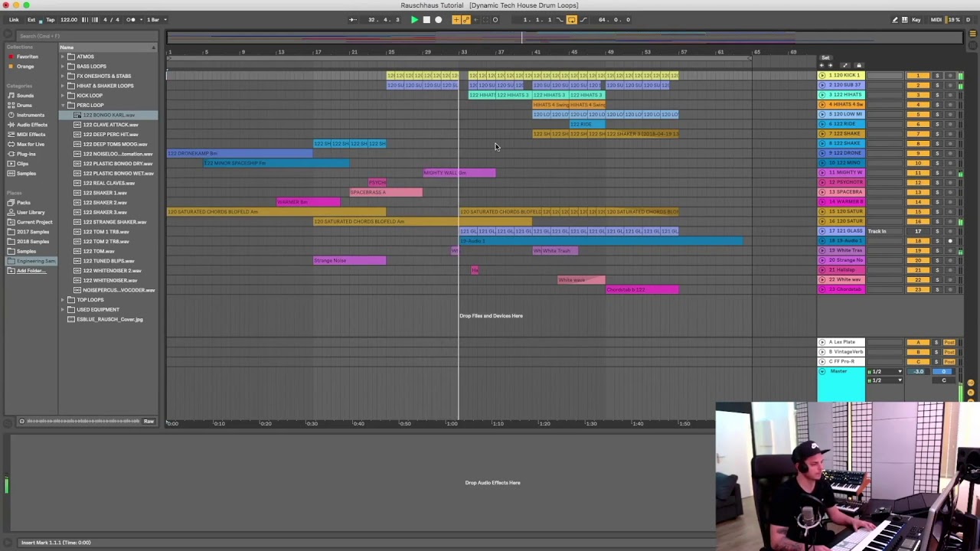Expand the KICK LOOP folder
The image size is (980, 551).
(x=63, y=96)
